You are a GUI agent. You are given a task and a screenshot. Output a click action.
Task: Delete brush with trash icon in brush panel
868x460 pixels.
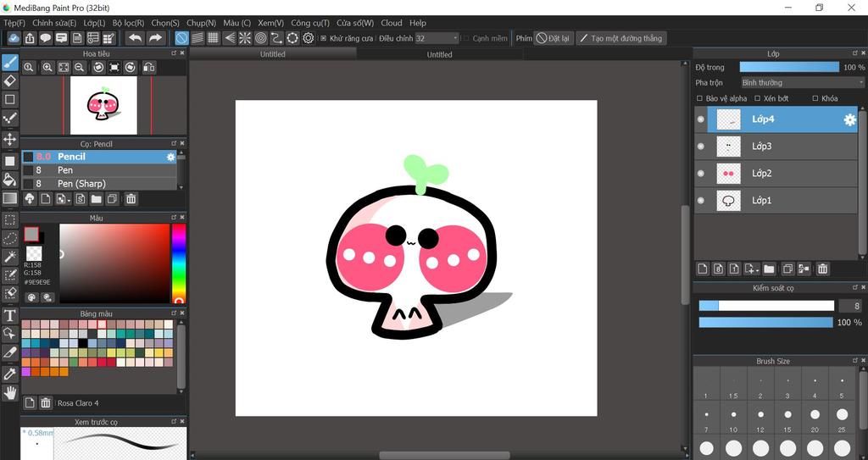click(131, 199)
